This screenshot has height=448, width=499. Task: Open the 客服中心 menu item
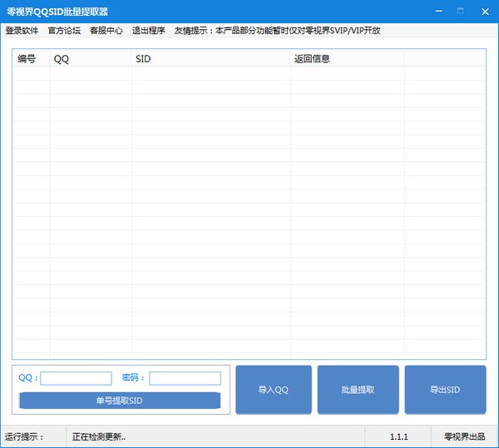click(x=106, y=31)
